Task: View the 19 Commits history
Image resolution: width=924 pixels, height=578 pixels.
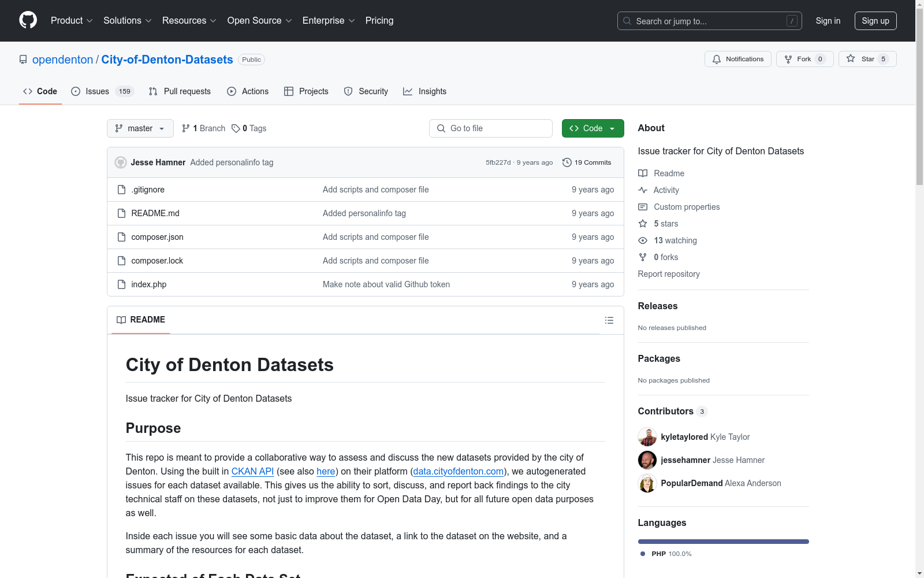Action: pyautogui.click(x=587, y=162)
